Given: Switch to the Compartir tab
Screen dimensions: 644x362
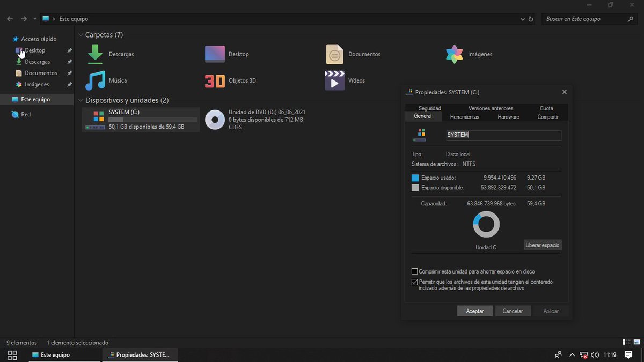Looking at the screenshot, I should (548, 116).
